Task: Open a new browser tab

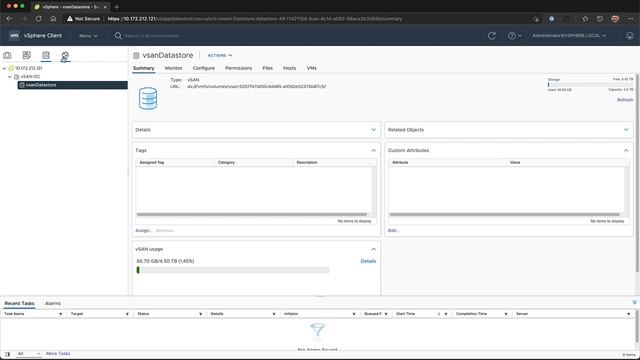Action: pos(116,7)
